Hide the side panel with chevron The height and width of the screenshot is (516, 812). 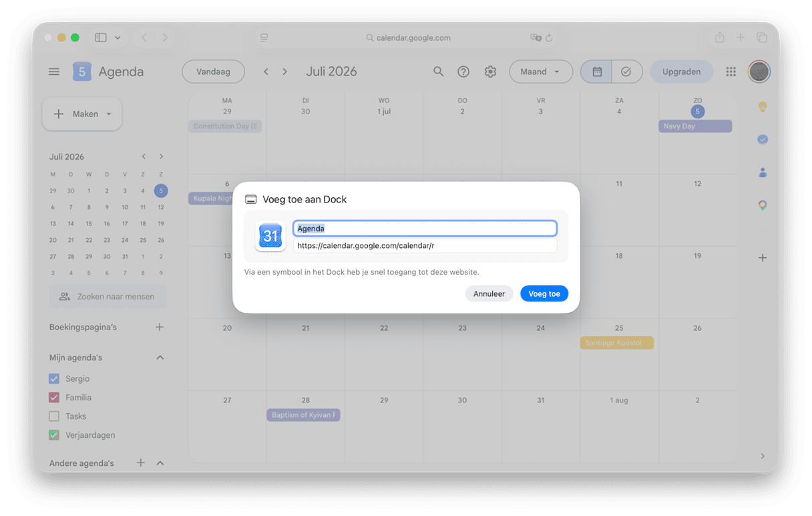click(763, 456)
